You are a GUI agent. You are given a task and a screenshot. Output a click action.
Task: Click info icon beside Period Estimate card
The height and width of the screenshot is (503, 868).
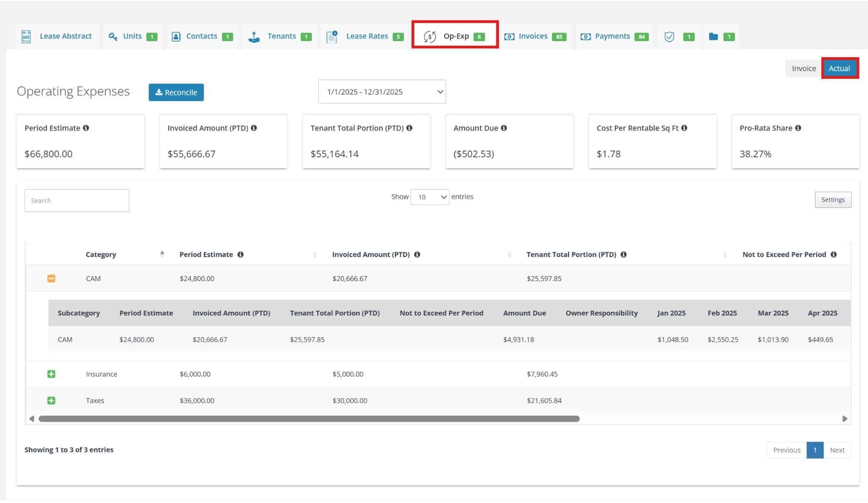[86, 128]
